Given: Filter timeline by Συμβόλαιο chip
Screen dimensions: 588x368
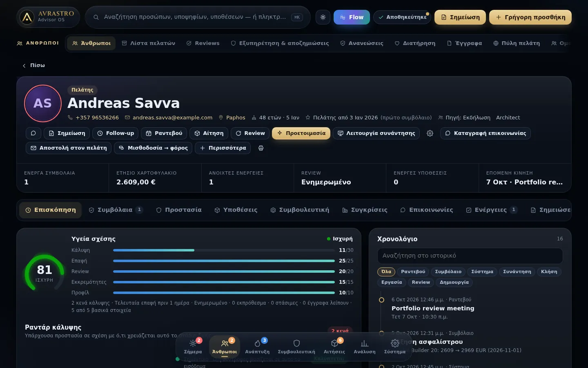Looking at the screenshot, I should coord(448,272).
